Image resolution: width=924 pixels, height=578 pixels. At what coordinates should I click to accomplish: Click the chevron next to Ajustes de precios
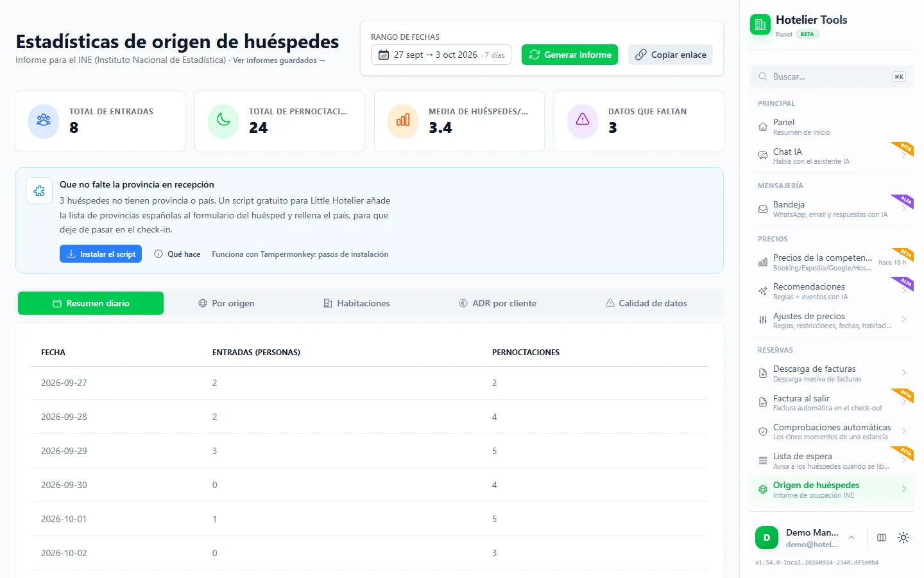903,319
